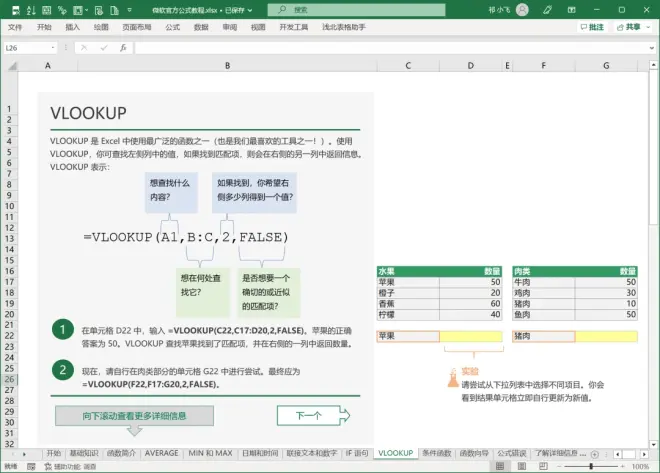Switch to the 公式错误 sheet tab
The image size is (660, 473).
[511, 453]
